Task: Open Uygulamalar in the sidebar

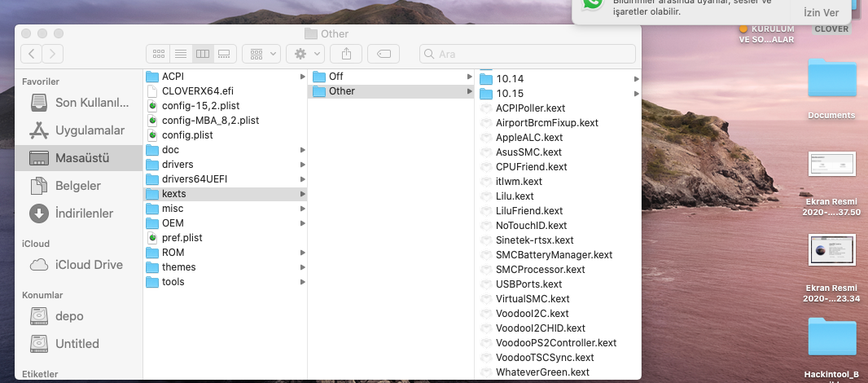Action: click(x=89, y=130)
